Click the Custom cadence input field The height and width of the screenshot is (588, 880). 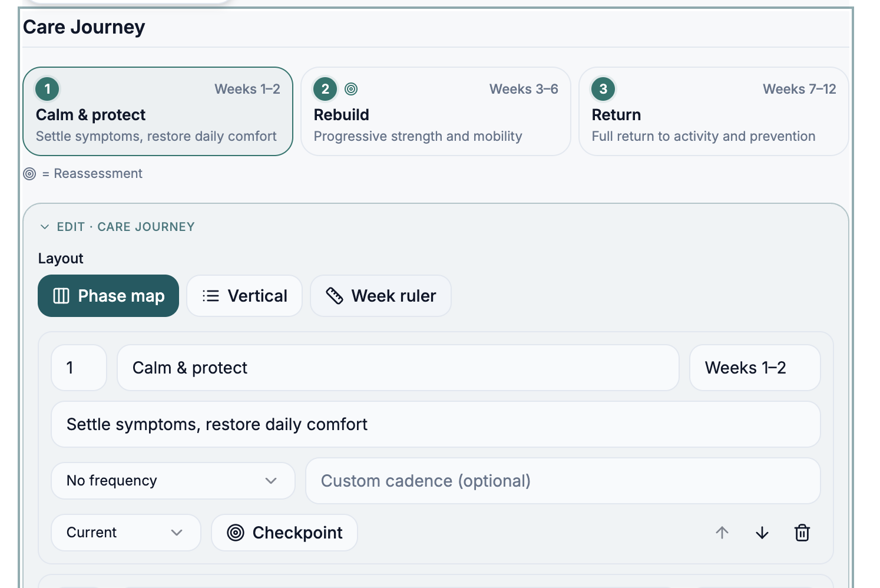(563, 481)
